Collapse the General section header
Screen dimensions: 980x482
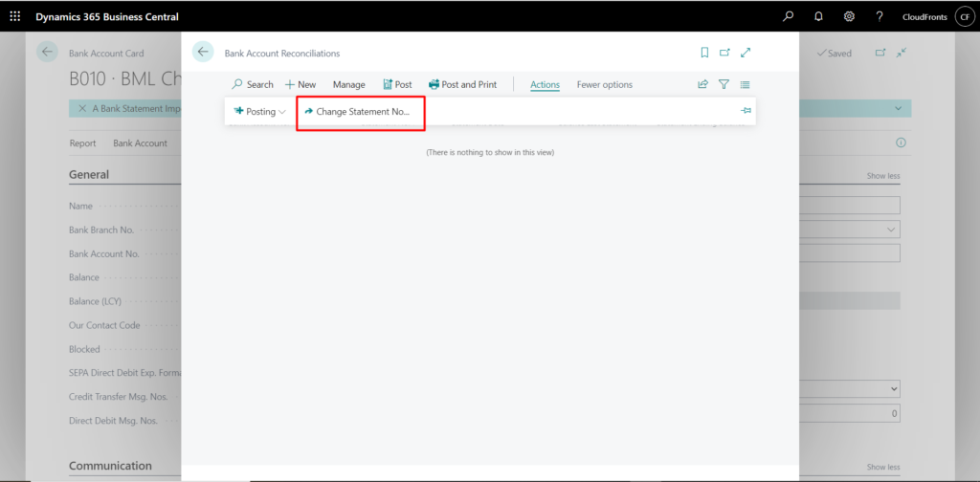(89, 174)
